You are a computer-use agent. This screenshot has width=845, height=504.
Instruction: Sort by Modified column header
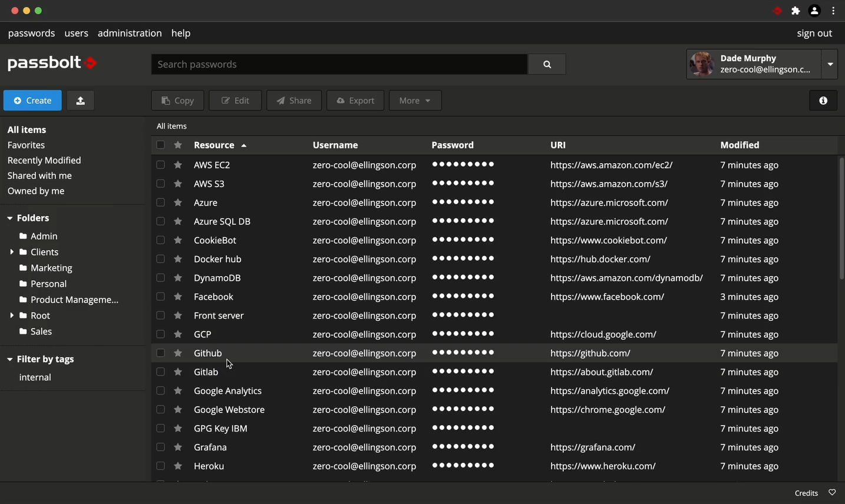[740, 145]
